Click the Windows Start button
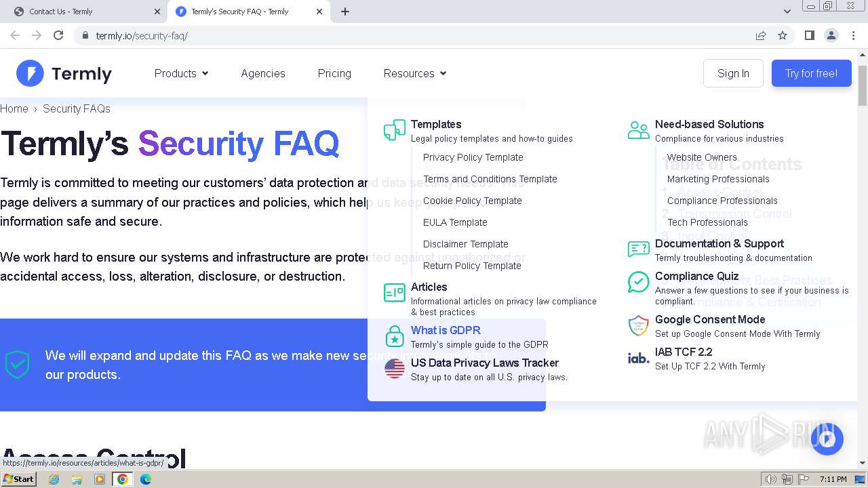Viewport: 868px width, 488px height. pyautogui.click(x=19, y=479)
